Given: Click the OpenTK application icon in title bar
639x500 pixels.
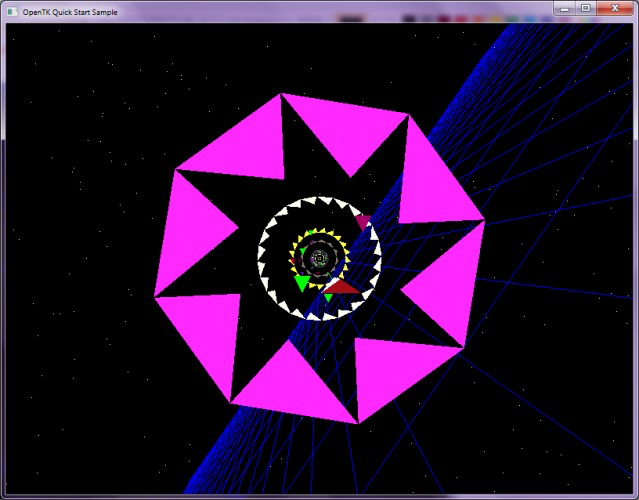Looking at the screenshot, I should click(12, 12).
